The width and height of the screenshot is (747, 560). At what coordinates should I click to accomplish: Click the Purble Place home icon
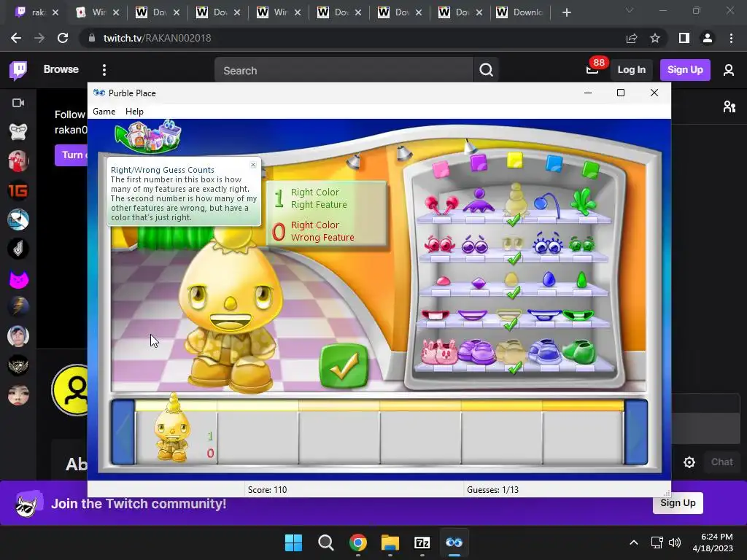[149, 136]
